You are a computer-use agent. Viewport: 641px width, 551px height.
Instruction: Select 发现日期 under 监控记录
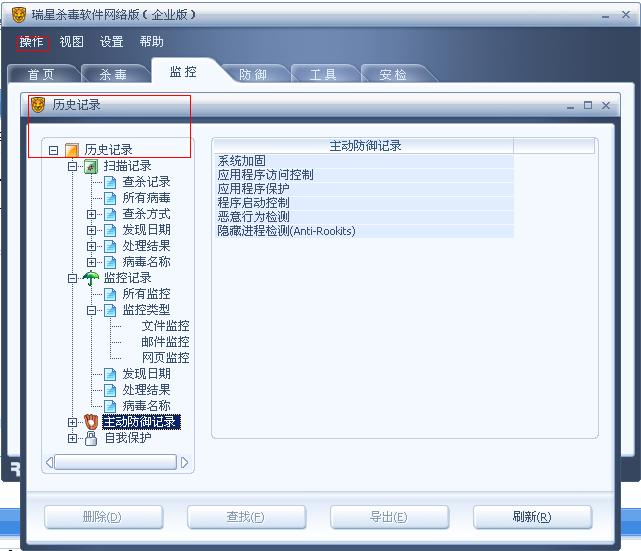tap(146, 374)
